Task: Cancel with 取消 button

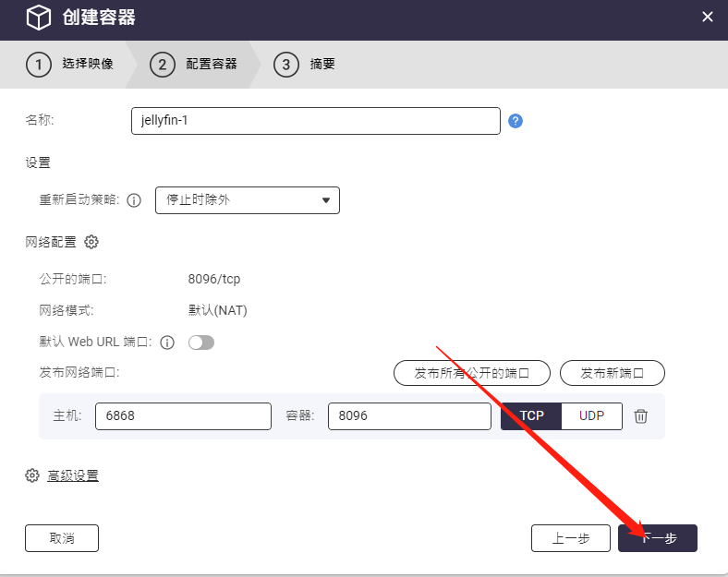Action: pyautogui.click(x=62, y=538)
